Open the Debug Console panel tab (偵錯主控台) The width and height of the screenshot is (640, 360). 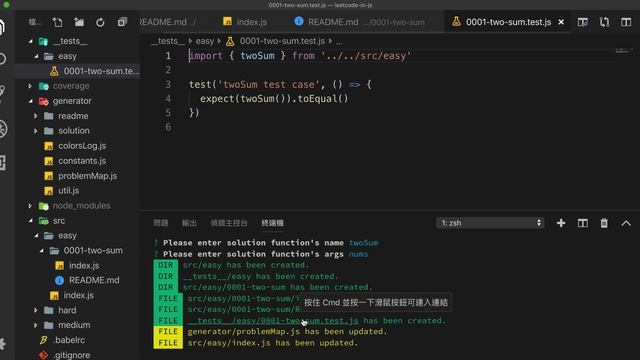(229, 223)
